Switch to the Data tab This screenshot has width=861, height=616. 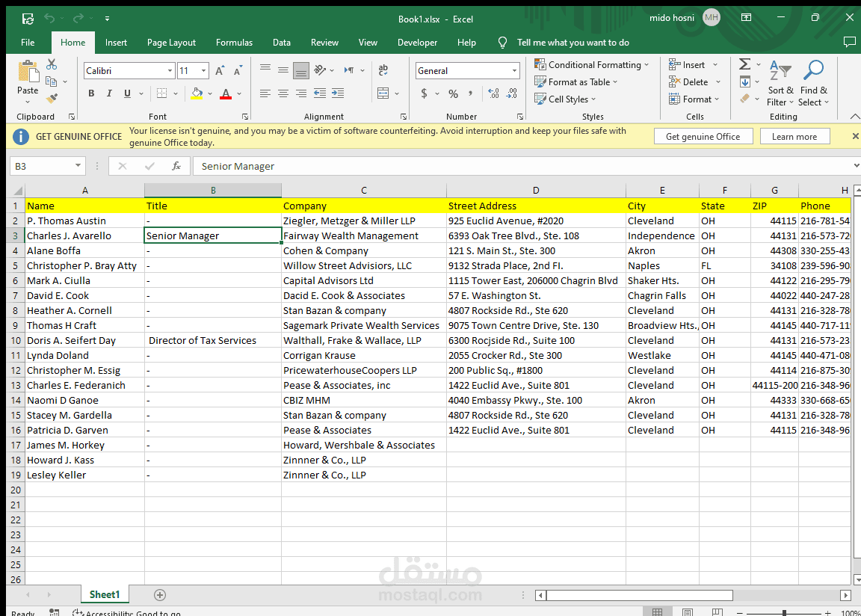coord(282,43)
